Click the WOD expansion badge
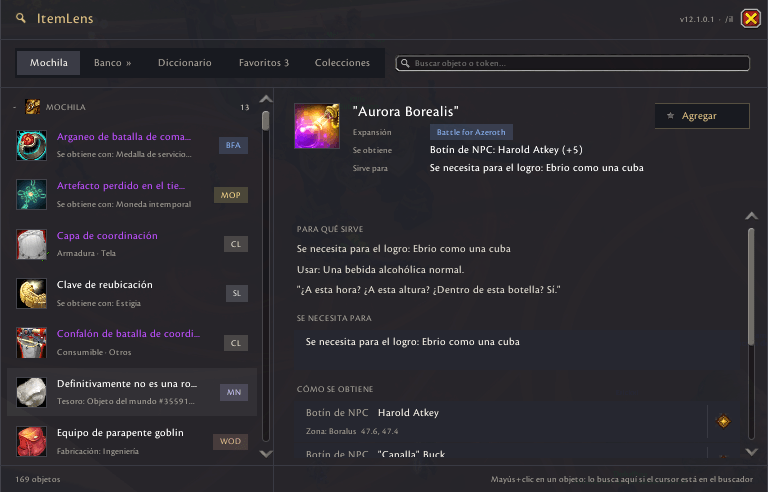Screen dimensions: 768x492 point(230,442)
